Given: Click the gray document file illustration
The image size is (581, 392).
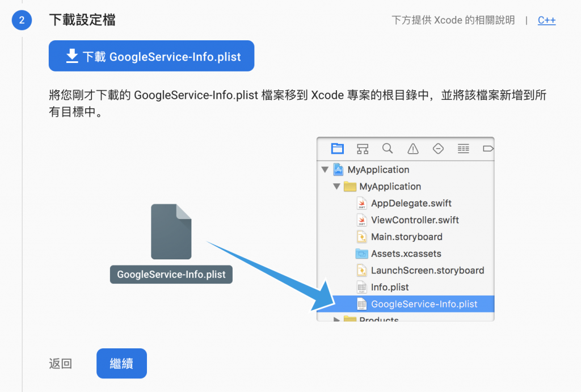Looking at the screenshot, I should pos(171,231).
